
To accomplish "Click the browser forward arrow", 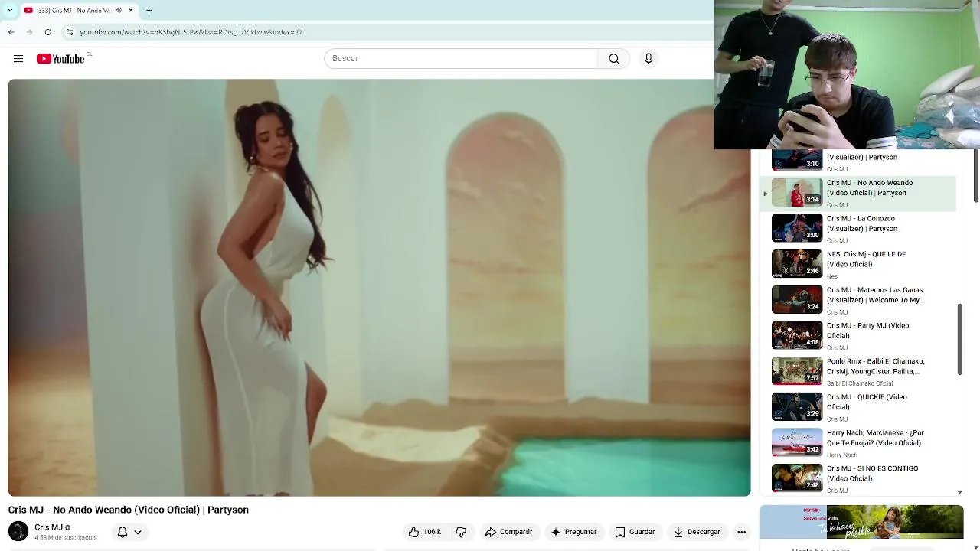I will (29, 32).
